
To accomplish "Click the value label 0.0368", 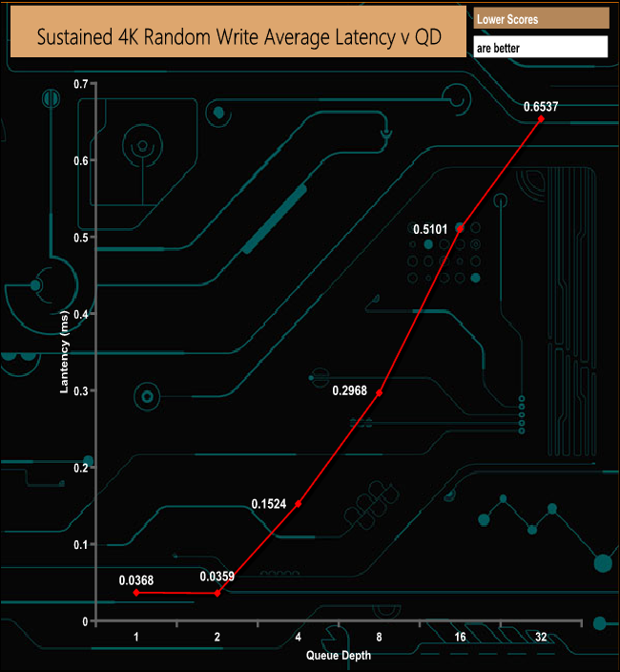I will tap(136, 580).
